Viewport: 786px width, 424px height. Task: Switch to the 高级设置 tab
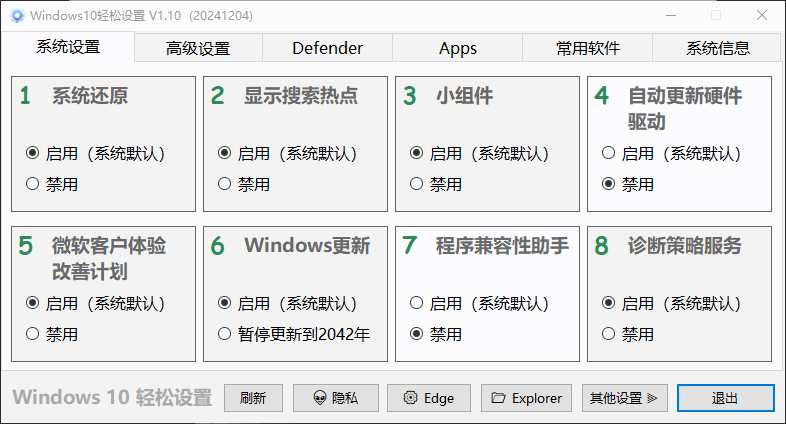click(x=198, y=48)
